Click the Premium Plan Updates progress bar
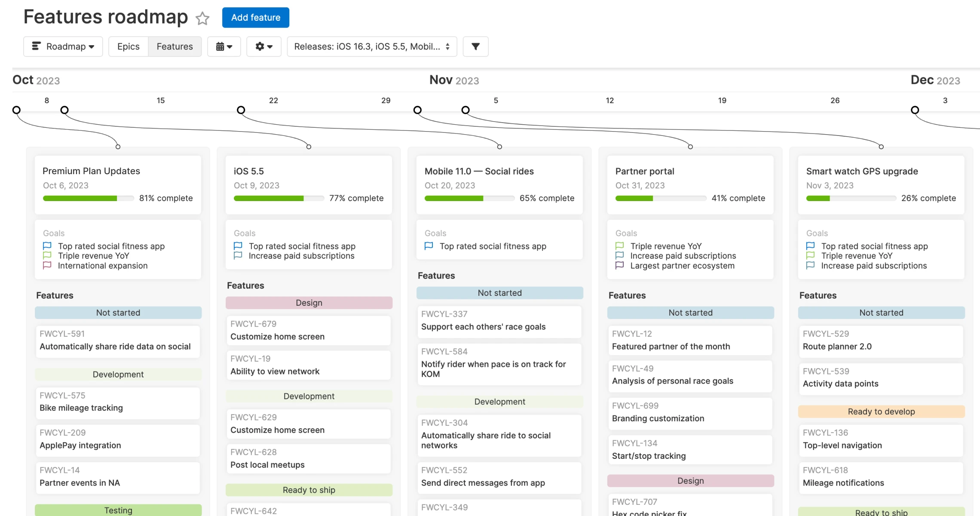980x516 pixels. (x=88, y=198)
